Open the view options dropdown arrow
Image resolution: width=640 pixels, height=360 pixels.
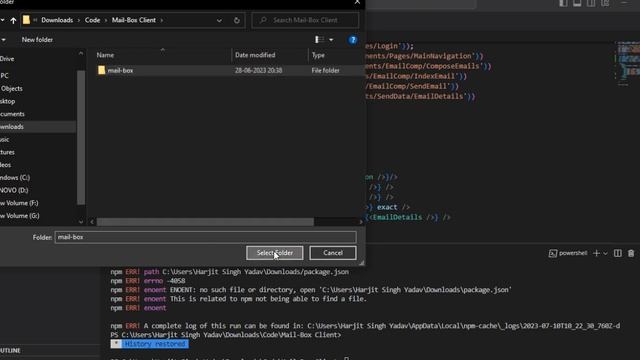pos(331,40)
